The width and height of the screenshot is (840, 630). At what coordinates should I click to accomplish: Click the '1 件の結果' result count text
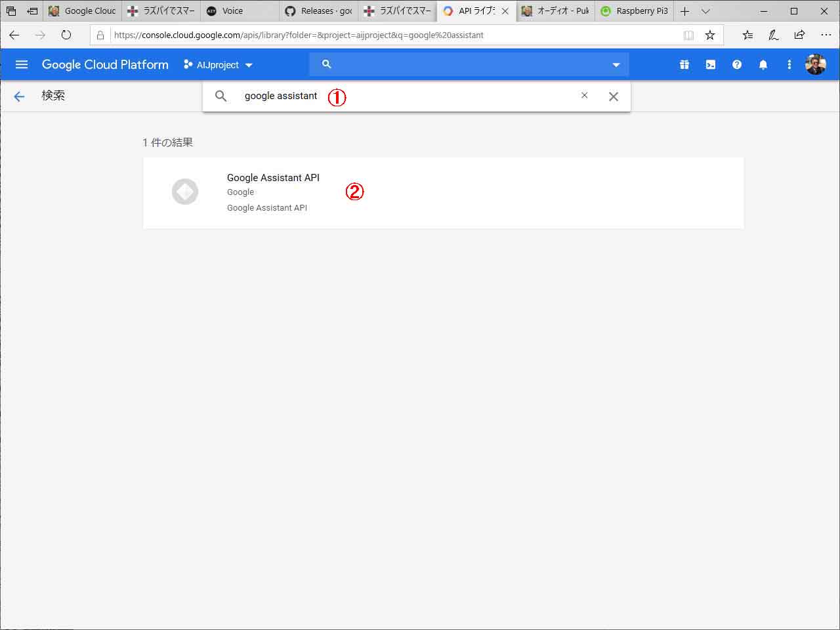point(168,142)
